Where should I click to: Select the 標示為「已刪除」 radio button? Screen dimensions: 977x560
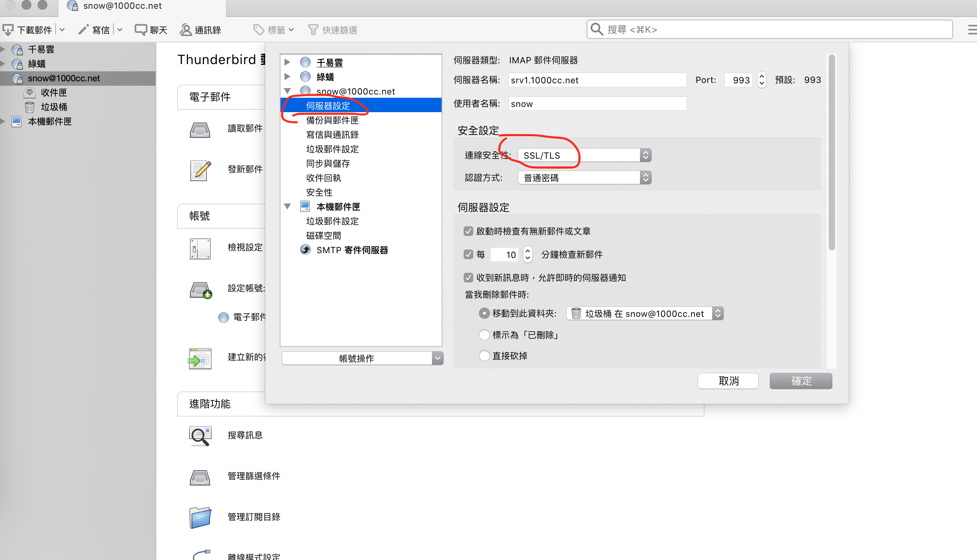pos(484,335)
